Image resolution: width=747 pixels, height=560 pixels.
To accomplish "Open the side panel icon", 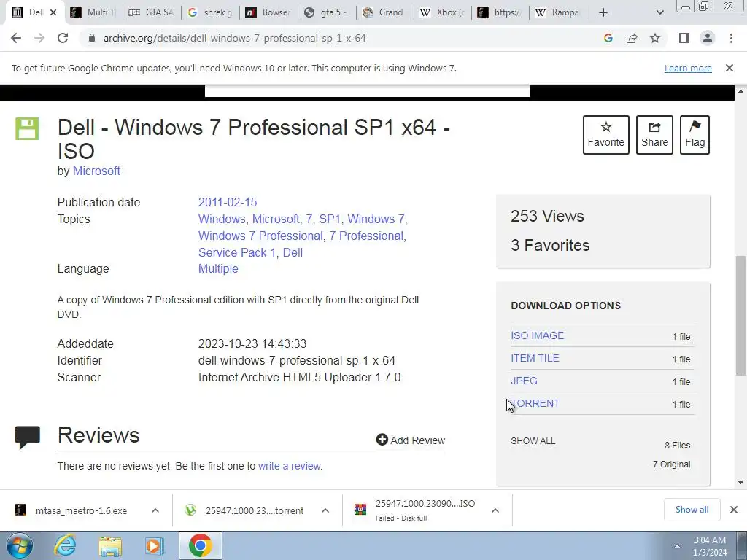I will click(684, 38).
